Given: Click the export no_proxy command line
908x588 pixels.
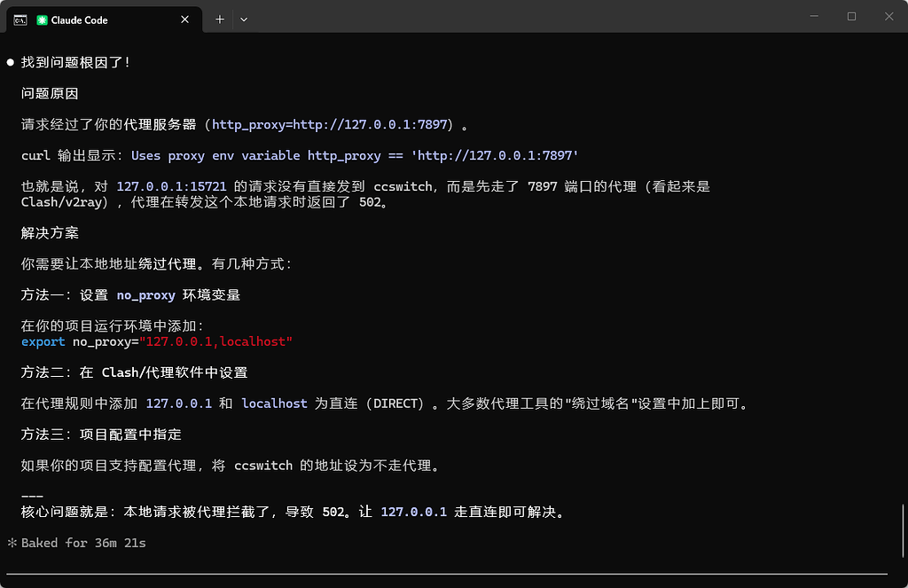Looking at the screenshot, I should pos(157,341).
